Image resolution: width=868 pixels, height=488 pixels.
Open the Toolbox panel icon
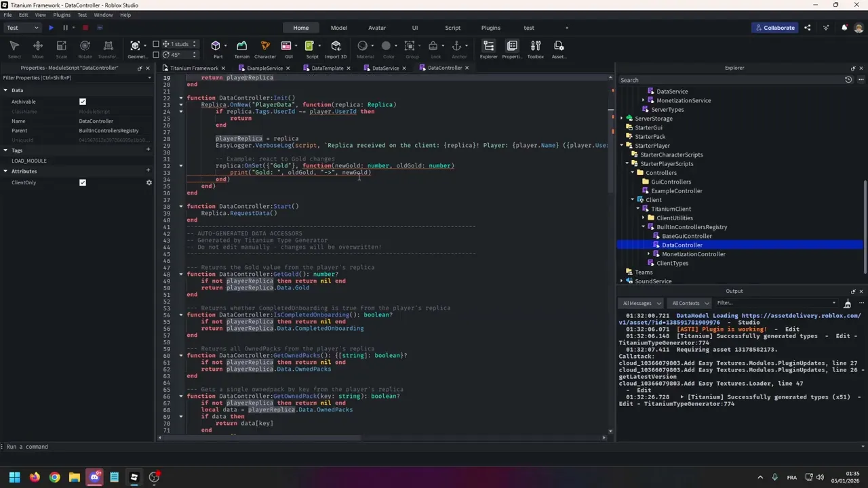[x=536, y=46]
